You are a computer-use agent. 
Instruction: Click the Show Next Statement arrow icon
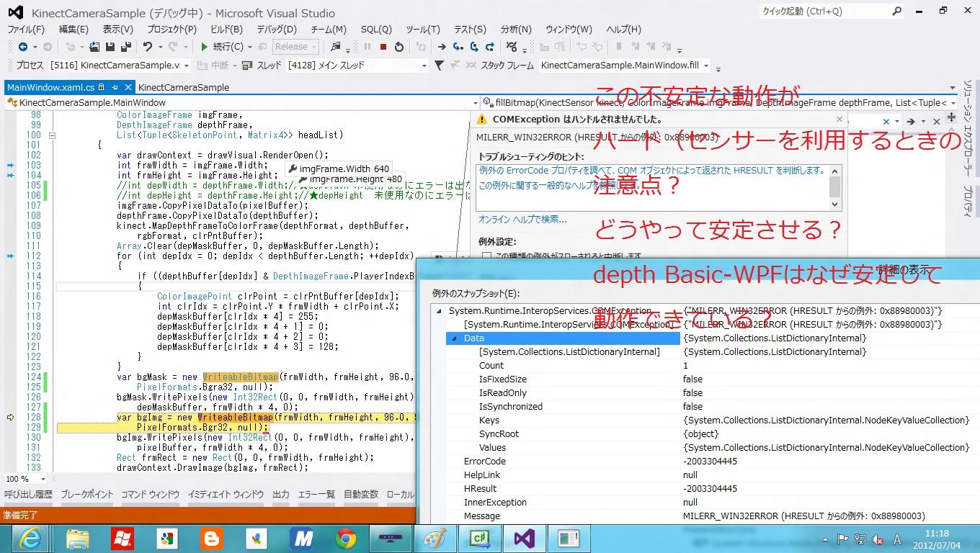click(441, 47)
